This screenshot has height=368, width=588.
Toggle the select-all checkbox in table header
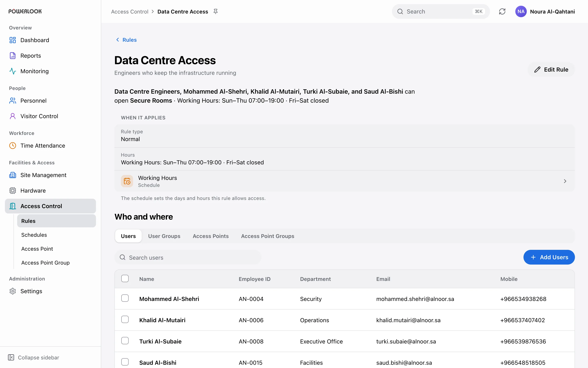pos(125,279)
